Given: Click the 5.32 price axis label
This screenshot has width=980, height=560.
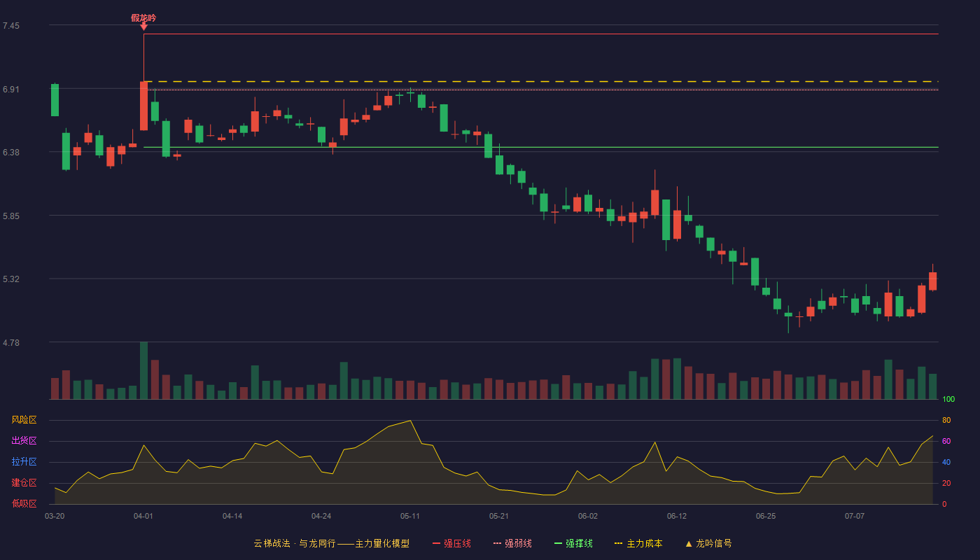Looking at the screenshot, I should 11,279.
